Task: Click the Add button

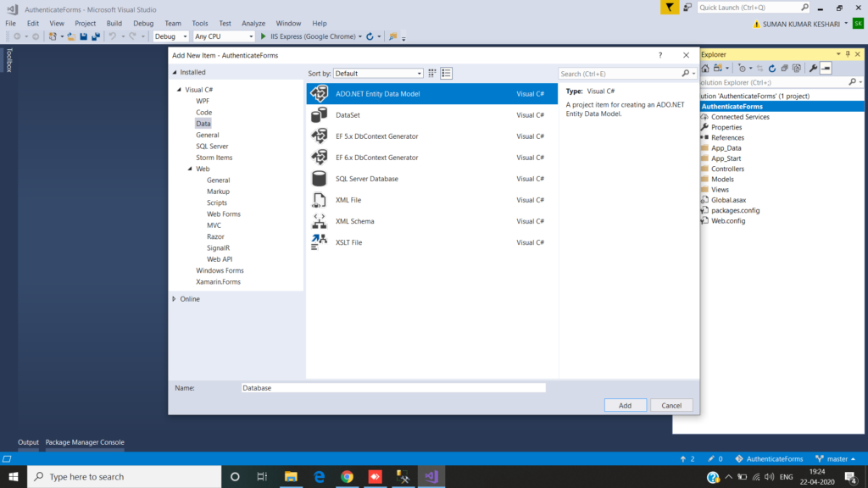Action: (x=625, y=406)
